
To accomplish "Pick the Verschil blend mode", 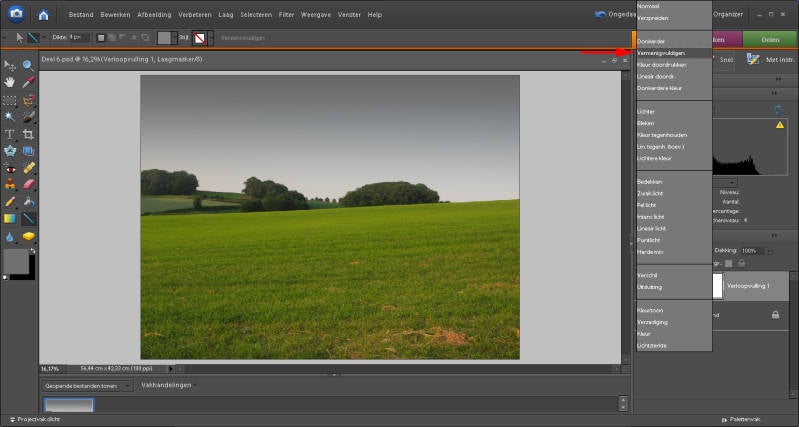I will (647, 275).
